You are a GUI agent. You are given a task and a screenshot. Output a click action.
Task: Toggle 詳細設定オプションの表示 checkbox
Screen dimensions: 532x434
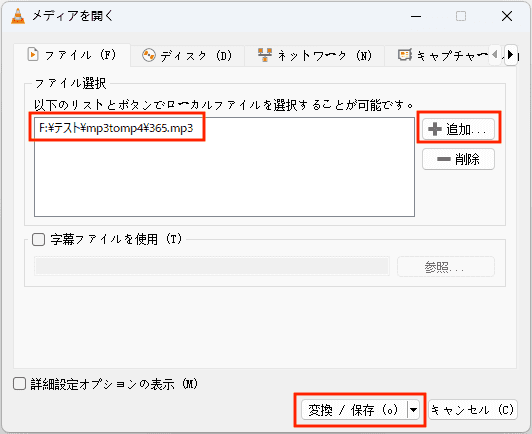19,384
